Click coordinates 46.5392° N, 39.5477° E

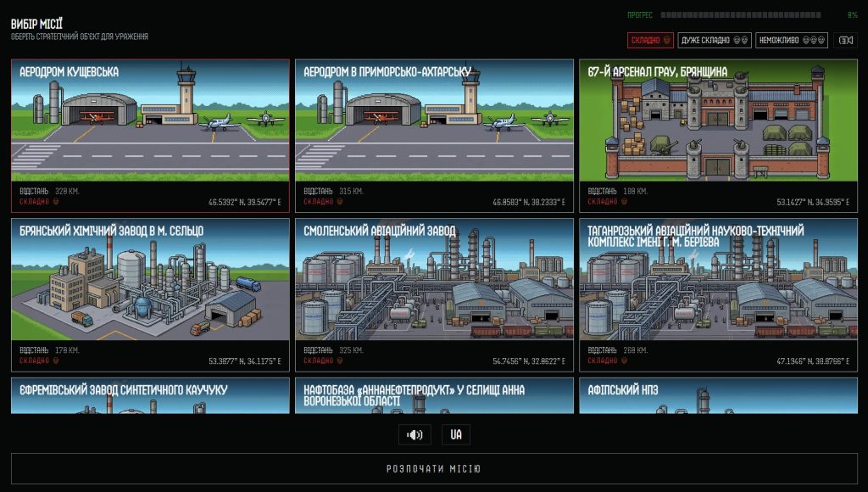coord(245,202)
